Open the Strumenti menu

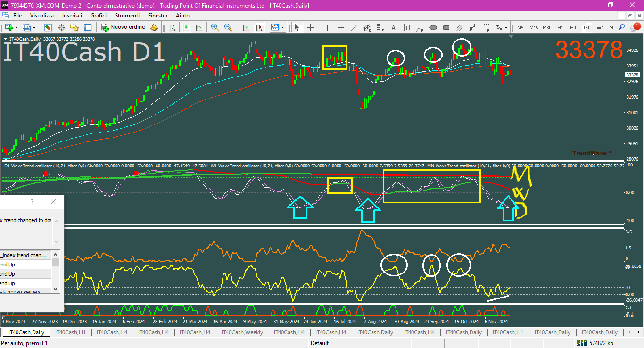pos(127,16)
